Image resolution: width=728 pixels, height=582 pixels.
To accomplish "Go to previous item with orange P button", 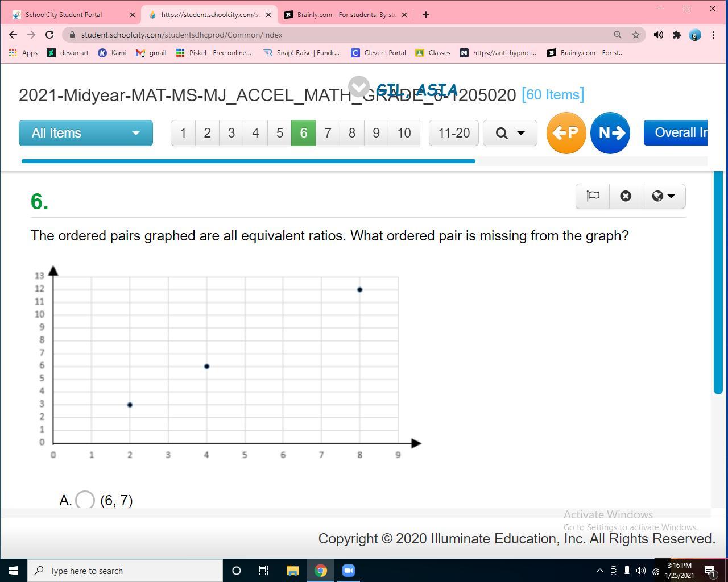I will click(x=566, y=133).
